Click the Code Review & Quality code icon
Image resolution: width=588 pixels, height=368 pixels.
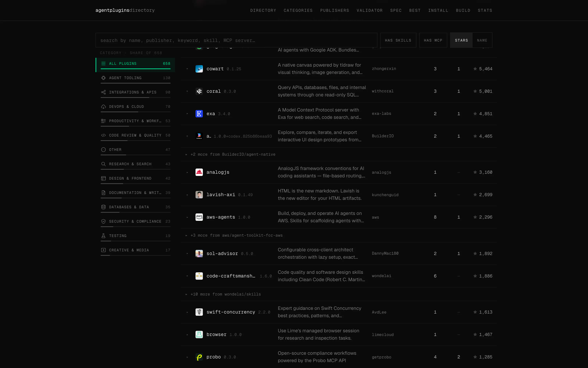click(x=103, y=135)
